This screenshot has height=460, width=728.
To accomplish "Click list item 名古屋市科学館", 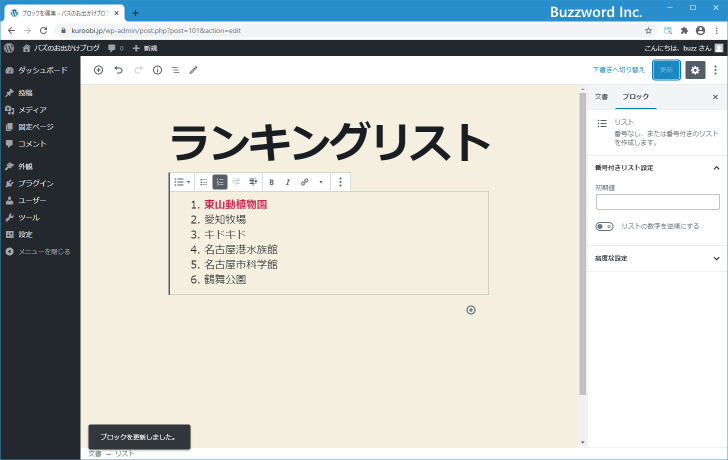I will click(241, 265).
